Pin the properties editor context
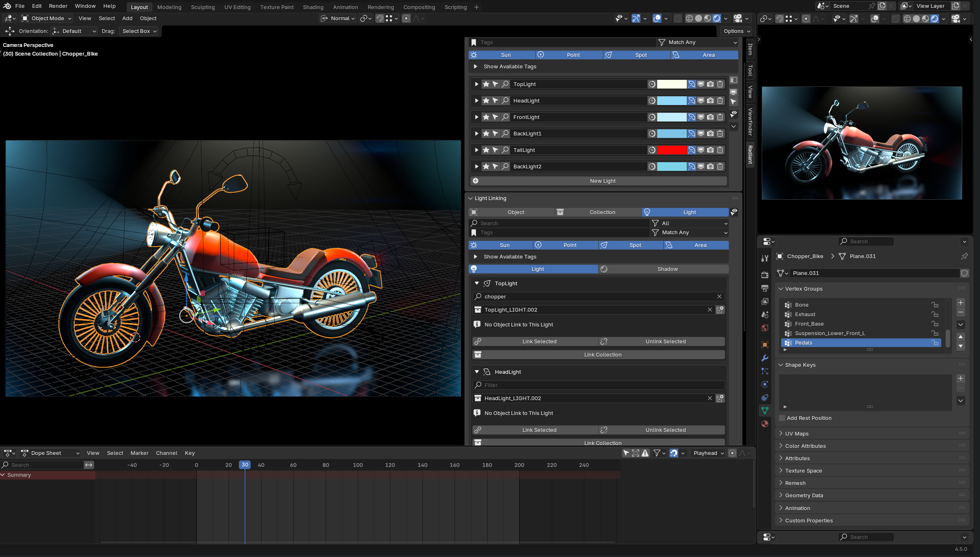This screenshot has width=980, height=557. [964, 256]
